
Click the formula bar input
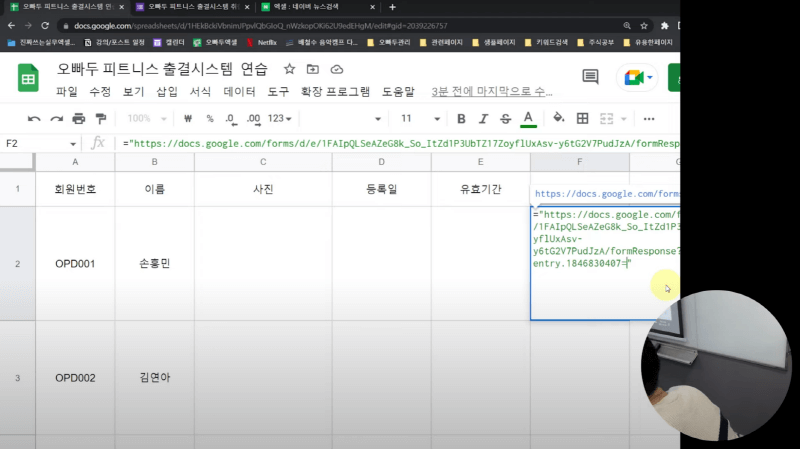401,144
